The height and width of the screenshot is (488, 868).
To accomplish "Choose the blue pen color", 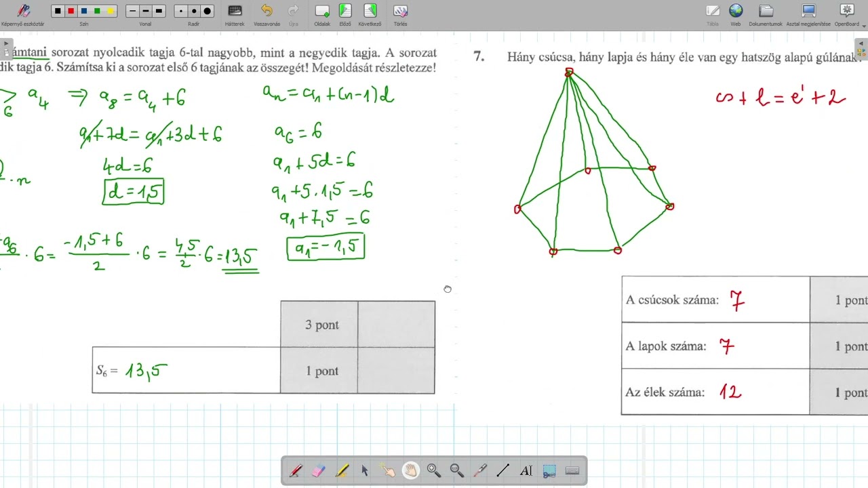I will 84,11.
